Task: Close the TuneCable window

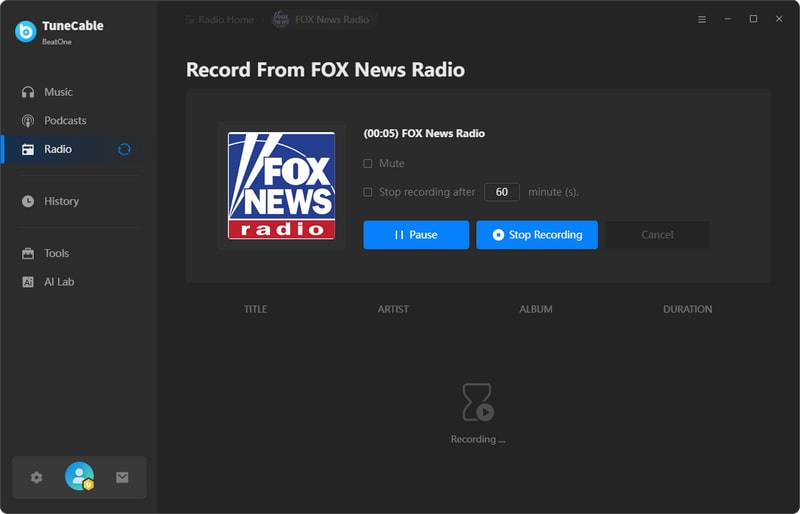Action: (779, 19)
